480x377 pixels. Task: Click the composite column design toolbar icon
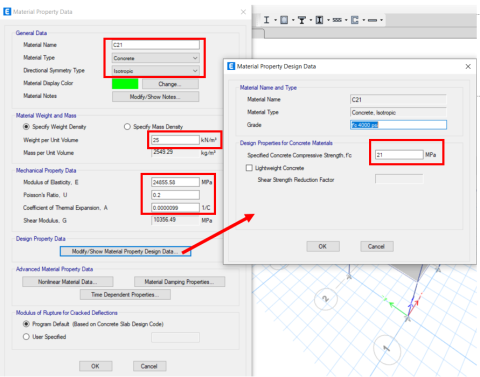[x=319, y=20]
